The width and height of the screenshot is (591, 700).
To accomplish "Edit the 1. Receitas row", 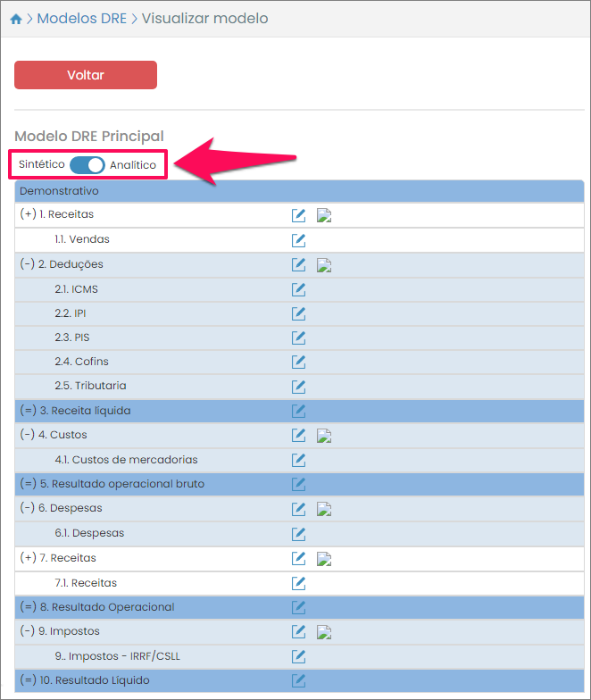I will pos(299,215).
